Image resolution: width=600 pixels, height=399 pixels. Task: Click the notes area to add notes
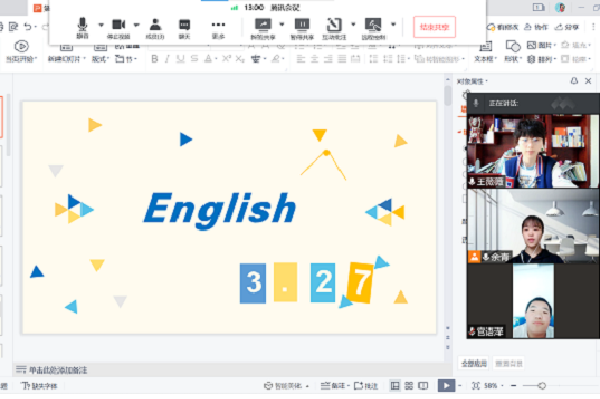tap(58, 370)
